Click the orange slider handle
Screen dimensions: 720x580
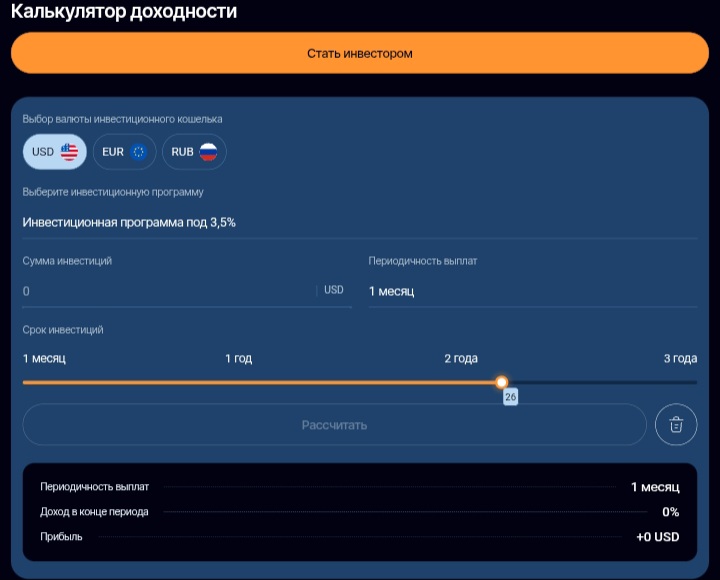pos(502,382)
